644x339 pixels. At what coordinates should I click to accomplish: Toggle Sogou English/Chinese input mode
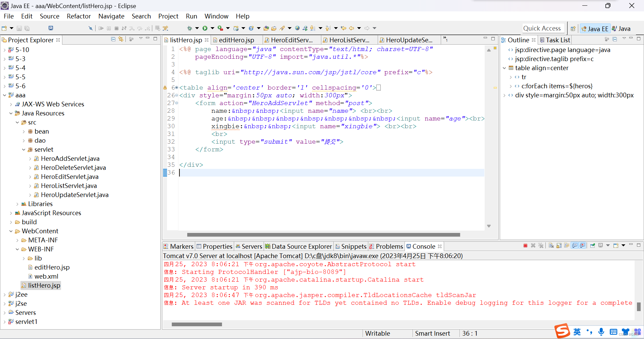pos(577,332)
